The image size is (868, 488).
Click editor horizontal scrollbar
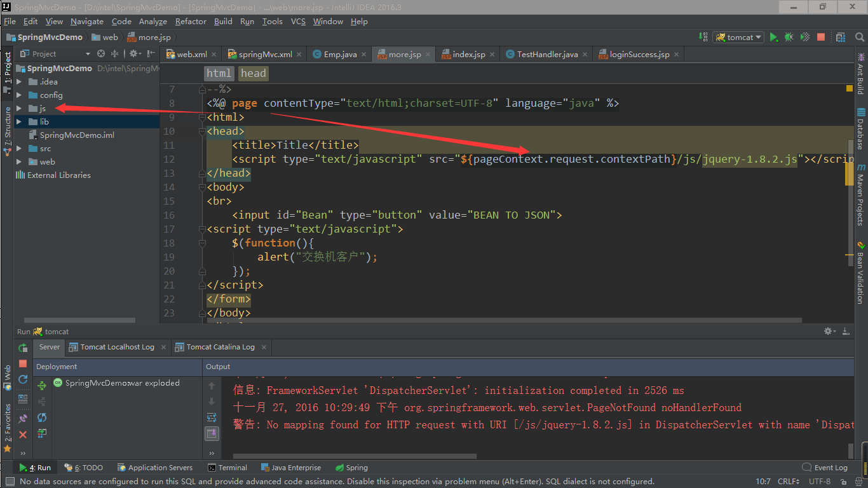(x=504, y=321)
